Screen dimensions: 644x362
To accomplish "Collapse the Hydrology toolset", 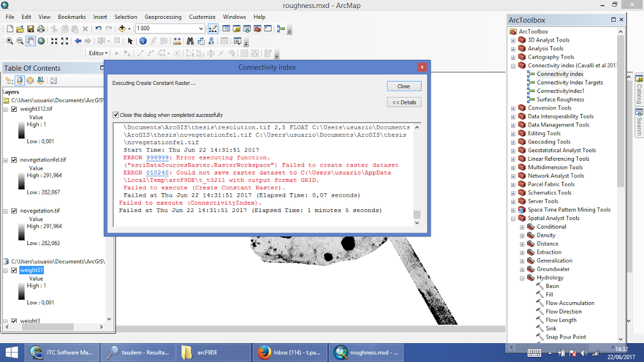I will click(x=521, y=278).
